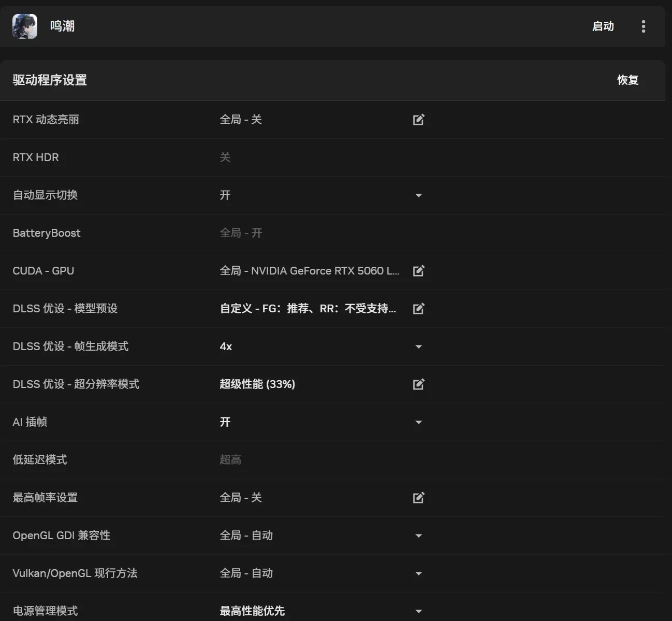672x621 pixels.
Task: Expand the Vulkan/OpenGL 现行方法 dropdown
Action: pyautogui.click(x=419, y=573)
